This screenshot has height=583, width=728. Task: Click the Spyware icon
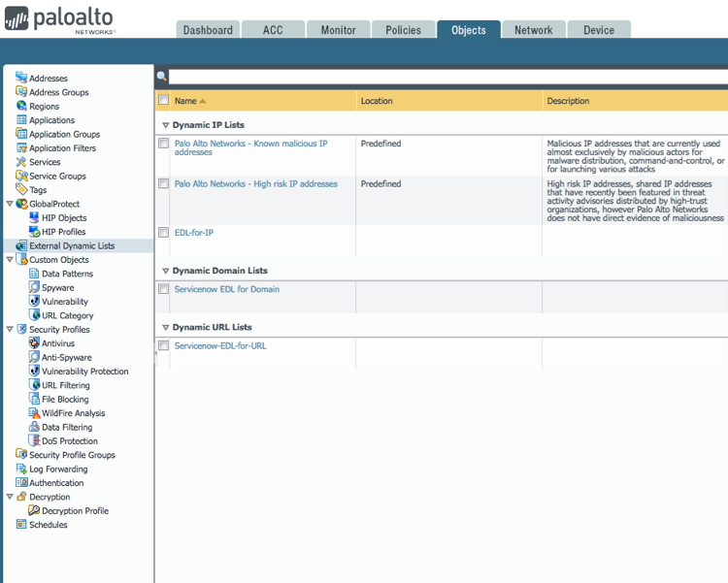tap(34, 287)
